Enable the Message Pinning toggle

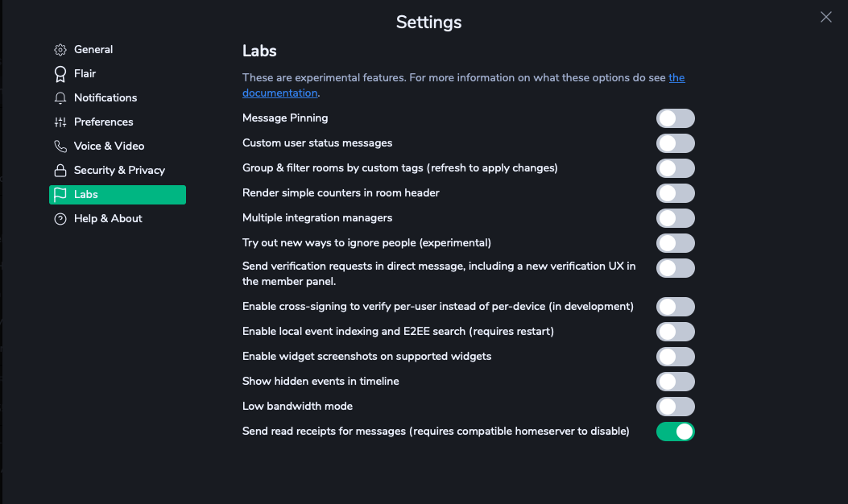click(675, 119)
